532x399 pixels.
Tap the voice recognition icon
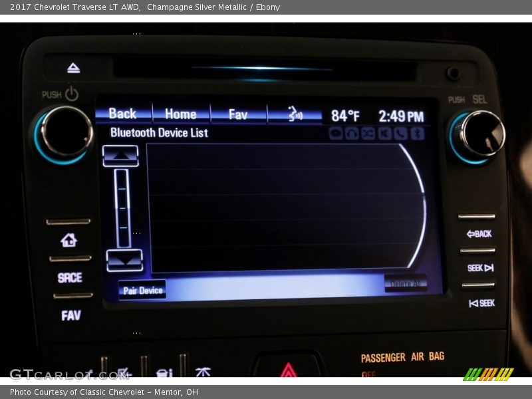pyautogui.click(x=295, y=114)
